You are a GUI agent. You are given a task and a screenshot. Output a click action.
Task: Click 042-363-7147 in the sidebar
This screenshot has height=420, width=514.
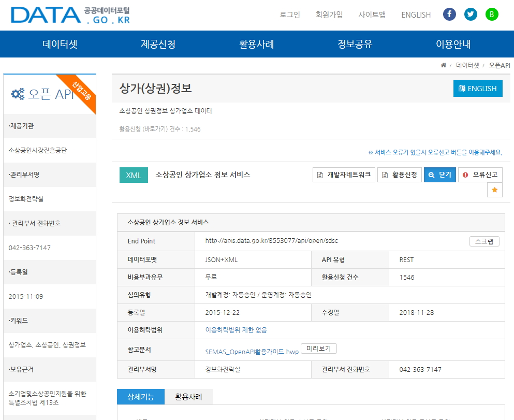coord(30,248)
